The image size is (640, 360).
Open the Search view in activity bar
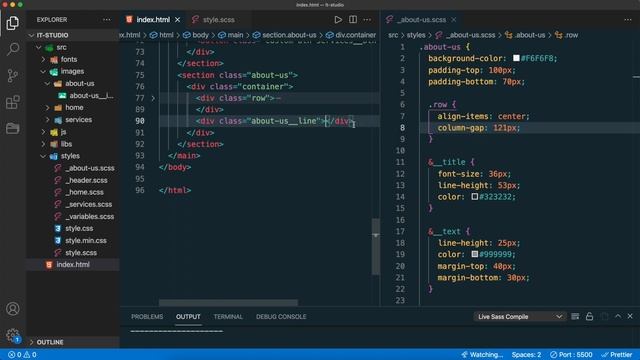(x=13, y=49)
